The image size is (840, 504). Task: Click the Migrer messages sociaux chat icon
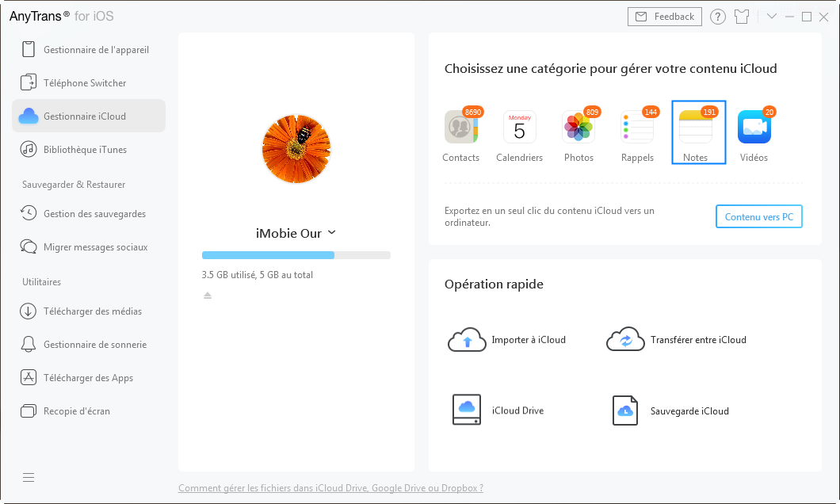click(29, 246)
